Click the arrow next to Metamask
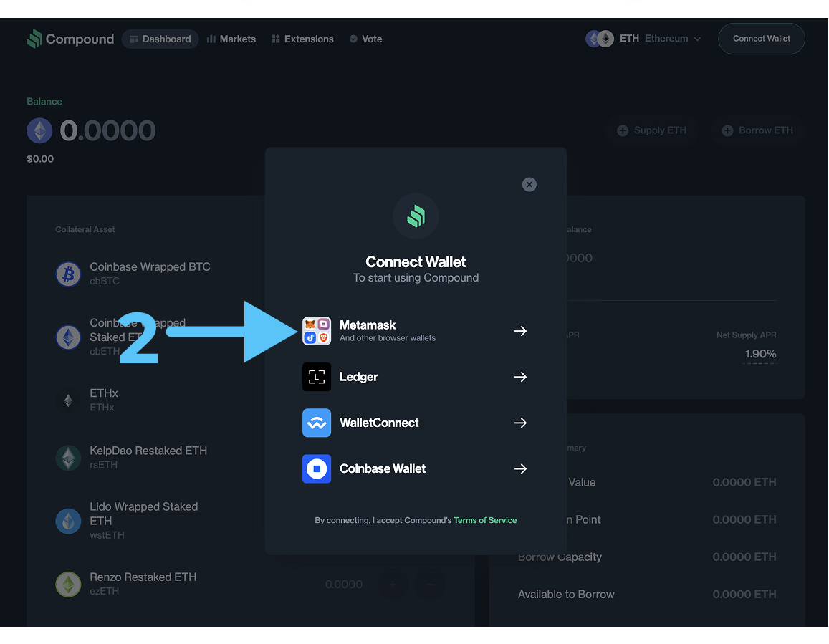Image resolution: width=829 pixels, height=644 pixels. click(520, 331)
